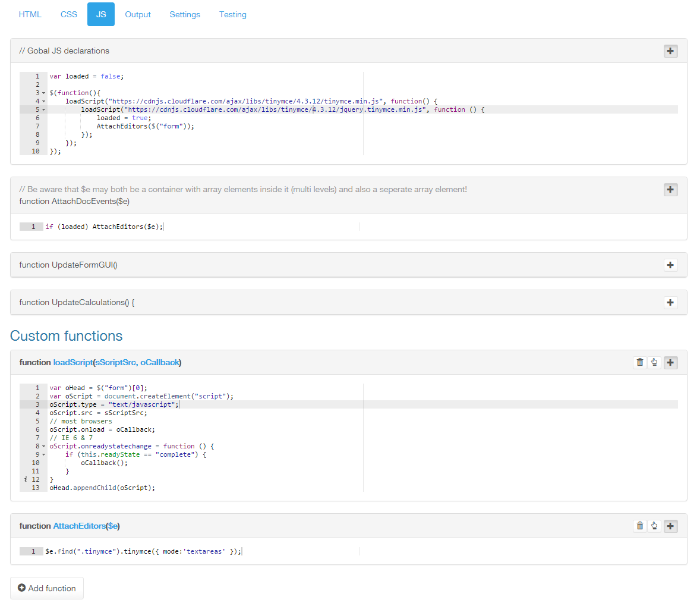
Task: Click the 'oHead.appendChild(oScript);' line
Action: point(102,488)
